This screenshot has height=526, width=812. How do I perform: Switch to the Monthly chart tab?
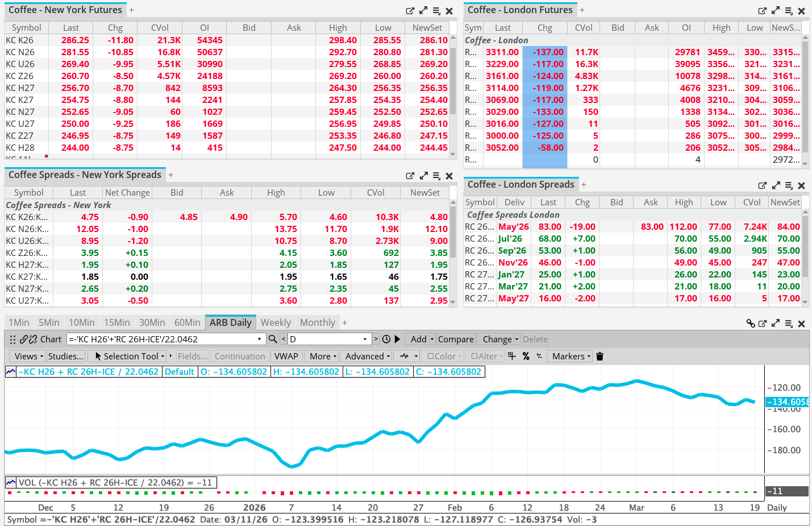(x=318, y=322)
